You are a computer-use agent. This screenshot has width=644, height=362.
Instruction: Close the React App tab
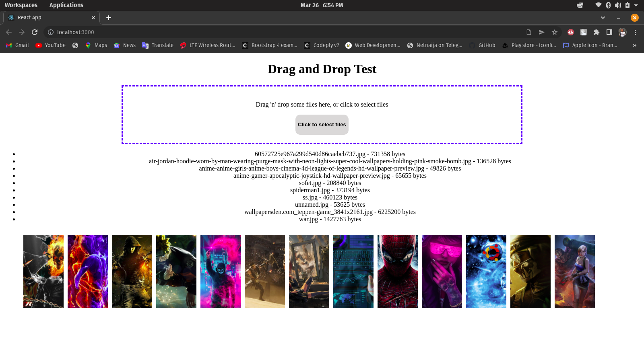pos(93,18)
